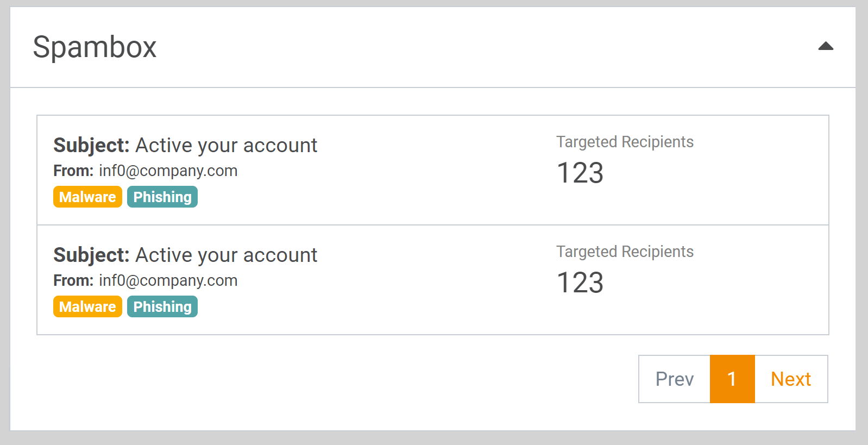Viewport: 868px width, 445px height.
Task: Click the first email's Targeted Recipients label
Action: point(625,142)
